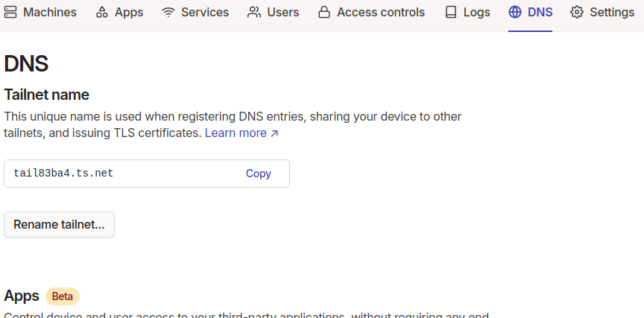The image size is (644, 318).
Task: Click the Users people icon
Action: [x=254, y=13]
